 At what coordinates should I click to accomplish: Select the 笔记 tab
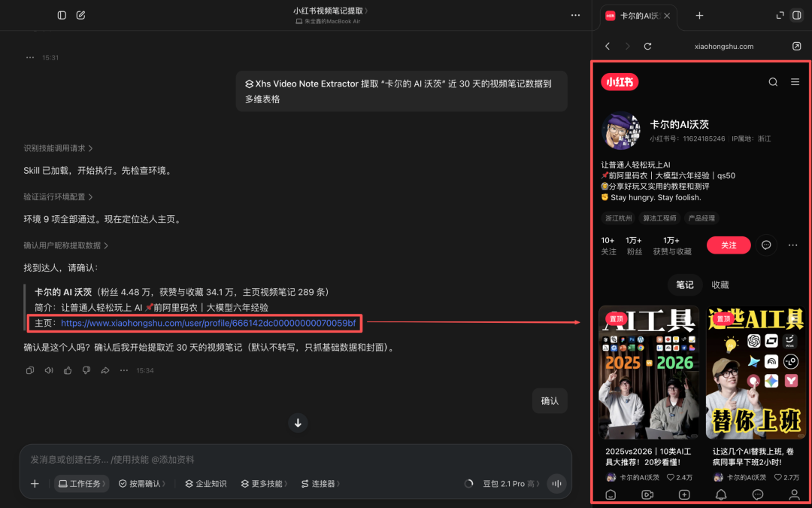pos(685,284)
